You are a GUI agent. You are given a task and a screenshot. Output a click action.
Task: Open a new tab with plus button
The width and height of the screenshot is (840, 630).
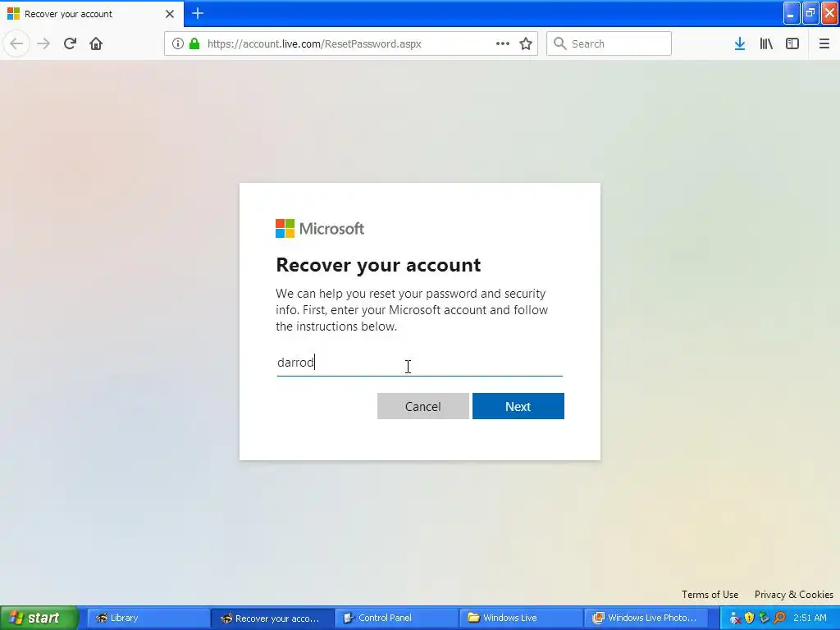click(x=198, y=13)
